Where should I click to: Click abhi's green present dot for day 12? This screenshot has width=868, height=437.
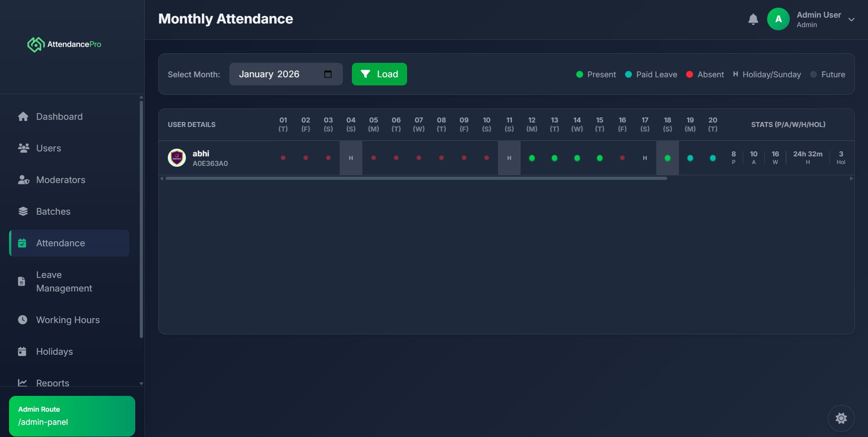(532, 158)
